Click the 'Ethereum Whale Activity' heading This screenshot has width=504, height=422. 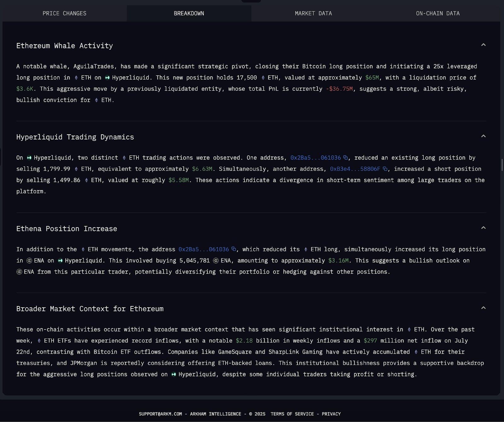(65, 46)
